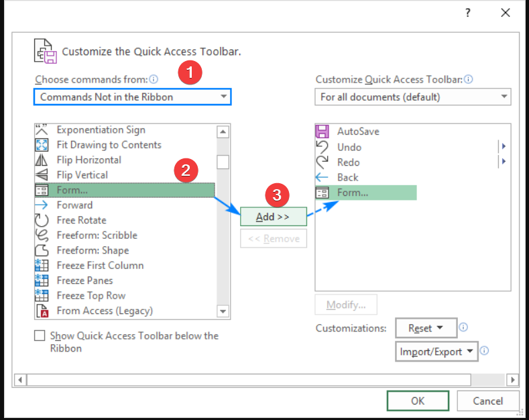Click the Free Rotate icon
This screenshot has height=420, width=529.
pos(42,220)
